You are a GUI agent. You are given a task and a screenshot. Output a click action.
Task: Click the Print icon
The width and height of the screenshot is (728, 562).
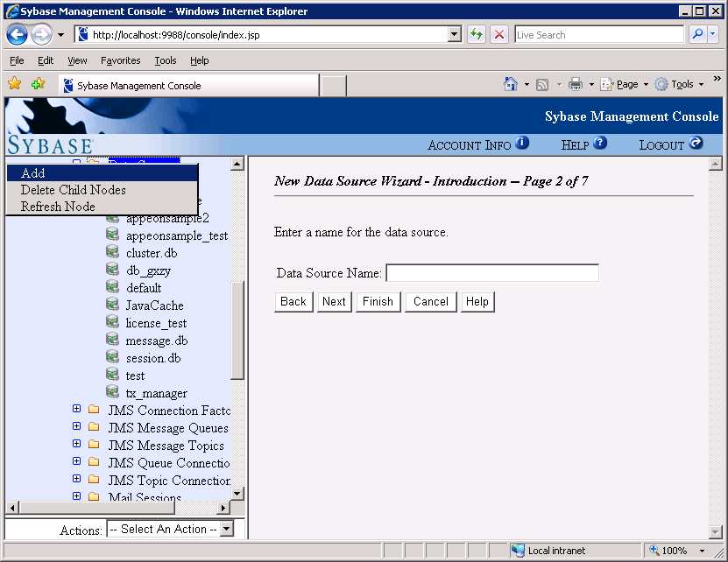click(x=576, y=84)
